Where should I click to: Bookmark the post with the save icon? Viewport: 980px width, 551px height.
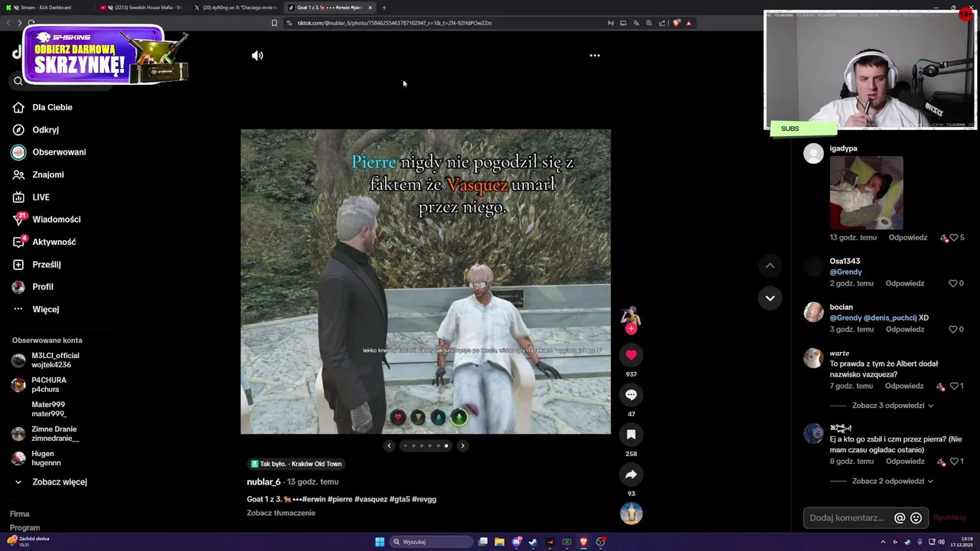[x=631, y=435]
